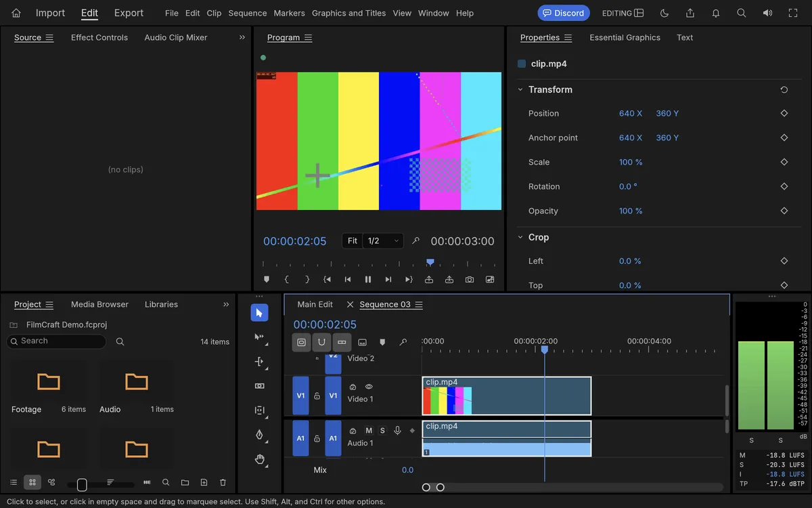The image size is (812, 508).
Task: Step back one frame
Action: (x=348, y=279)
